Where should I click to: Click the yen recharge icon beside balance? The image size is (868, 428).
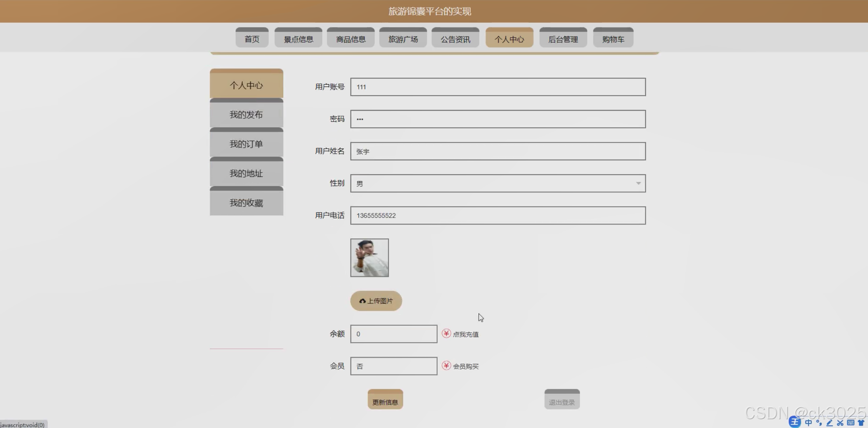pyautogui.click(x=446, y=333)
